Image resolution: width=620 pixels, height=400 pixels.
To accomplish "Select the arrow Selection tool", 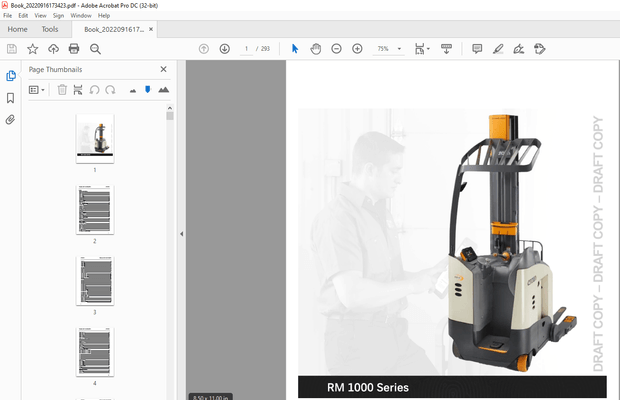I will pyautogui.click(x=295, y=49).
